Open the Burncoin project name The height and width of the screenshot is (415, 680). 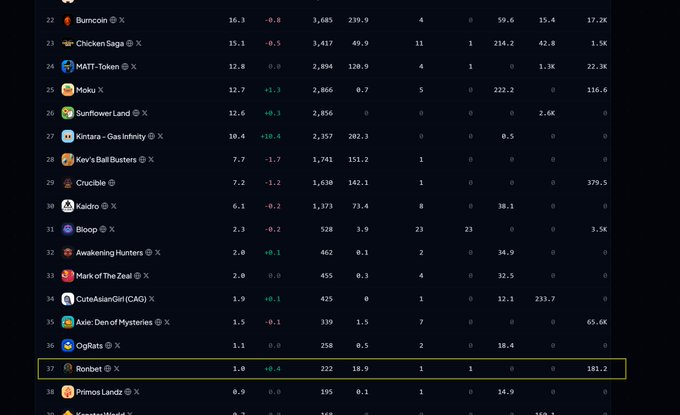(92, 20)
